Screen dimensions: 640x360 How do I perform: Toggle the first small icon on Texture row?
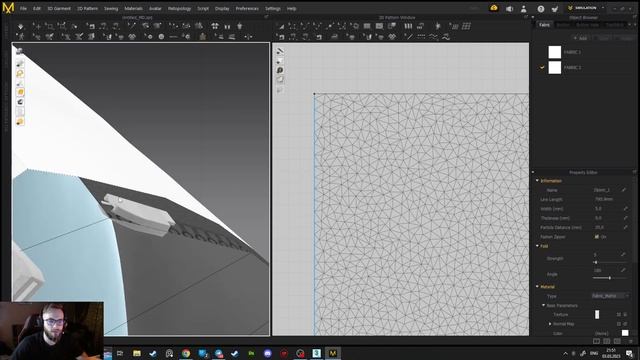click(x=619, y=314)
